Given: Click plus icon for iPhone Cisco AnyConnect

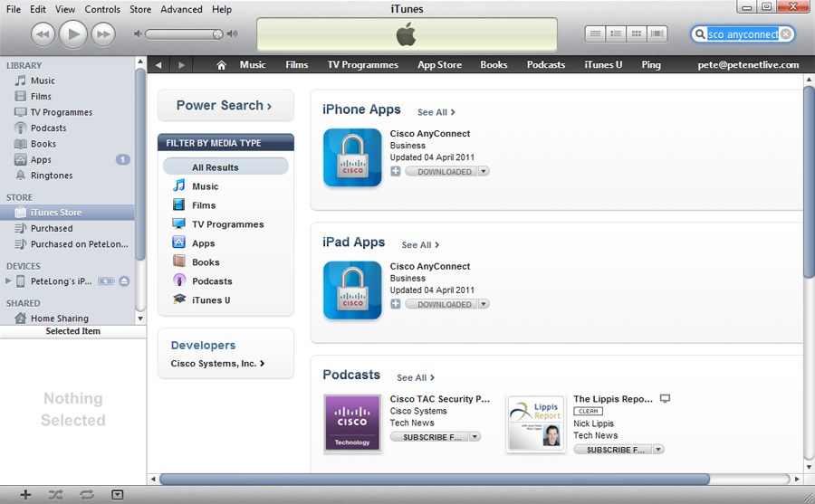Looking at the screenshot, I should coord(396,171).
